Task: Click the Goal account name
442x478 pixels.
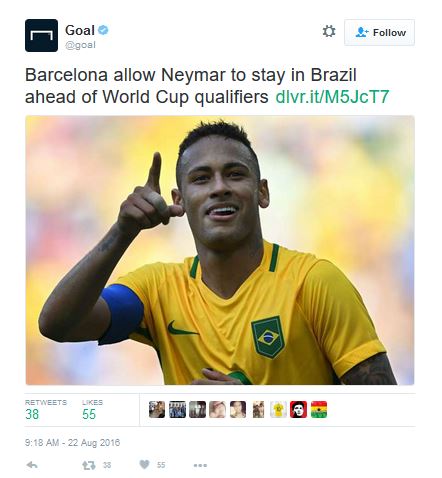Action: click(x=80, y=30)
